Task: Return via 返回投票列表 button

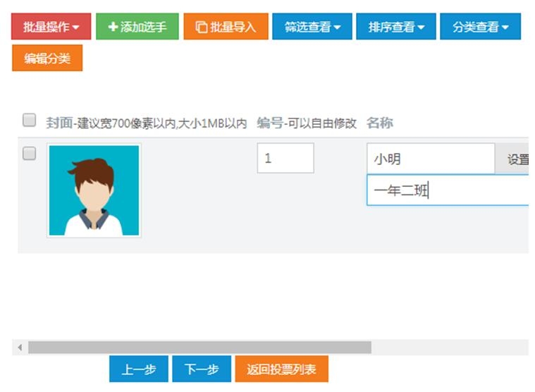Action: 281,369
